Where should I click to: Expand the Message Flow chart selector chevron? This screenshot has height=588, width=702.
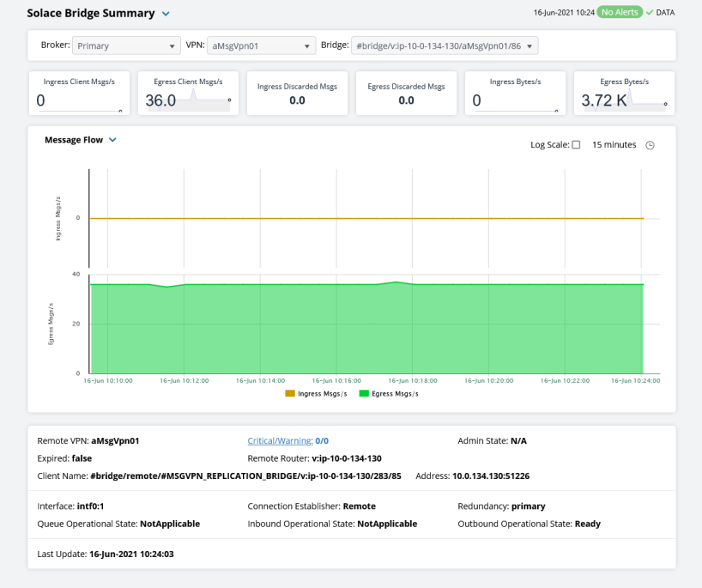(x=112, y=140)
